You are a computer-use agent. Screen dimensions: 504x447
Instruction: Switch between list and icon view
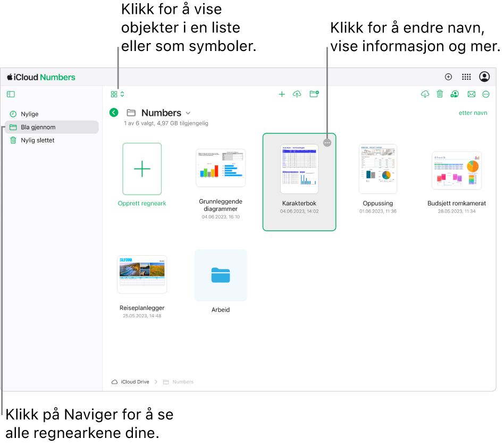pyautogui.click(x=117, y=94)
